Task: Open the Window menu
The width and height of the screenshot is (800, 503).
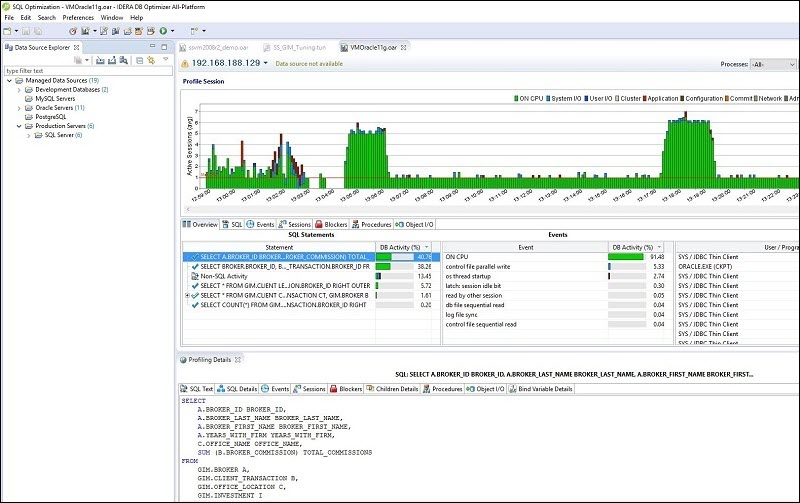Action: pos(112,17)
